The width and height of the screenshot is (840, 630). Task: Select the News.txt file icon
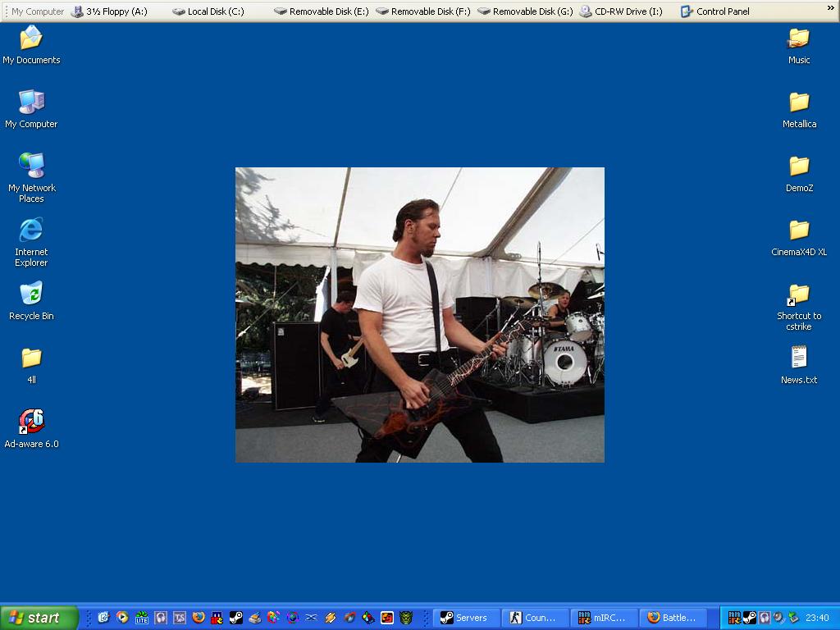pos(799,365)
